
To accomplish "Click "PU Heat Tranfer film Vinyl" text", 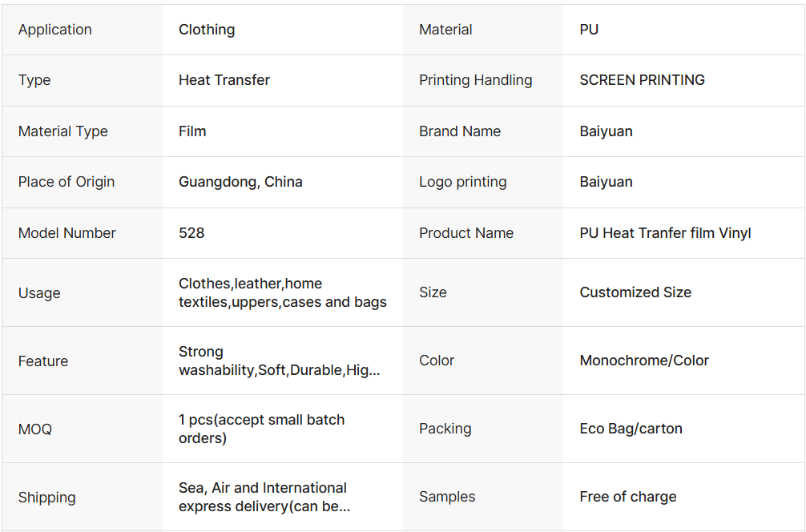I will [665, 233].
